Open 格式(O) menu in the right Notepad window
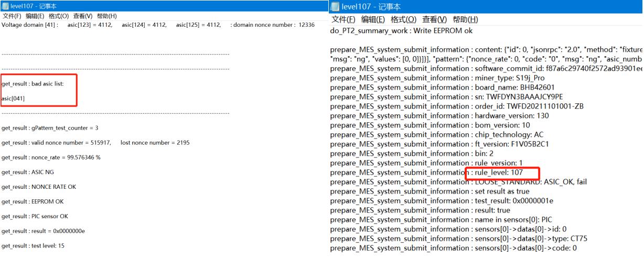 [x=404, y=19]
